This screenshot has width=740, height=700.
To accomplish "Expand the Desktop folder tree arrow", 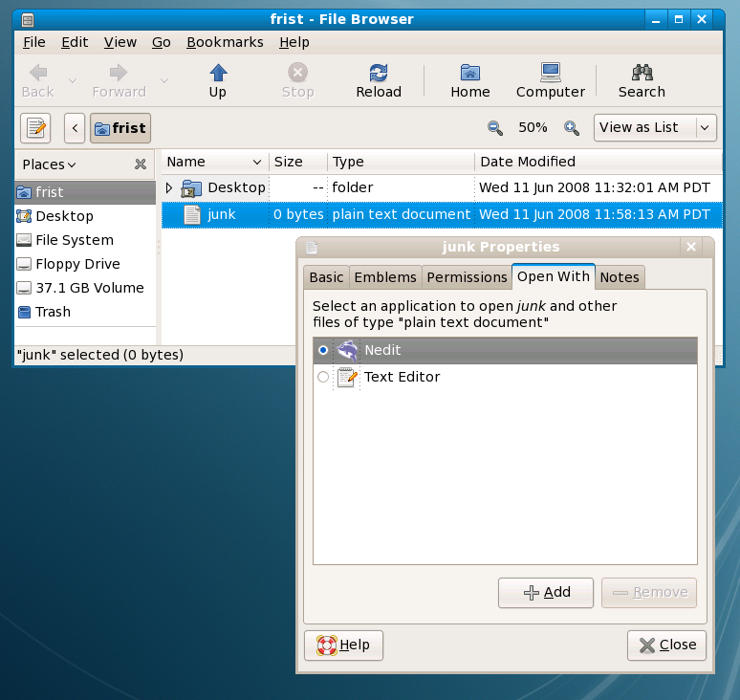I will (169, 188).
